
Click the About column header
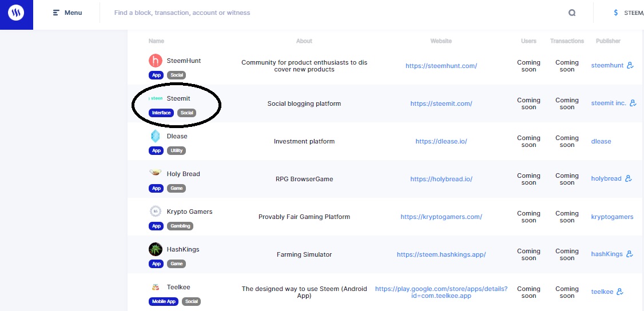click(x=304, y=41)
